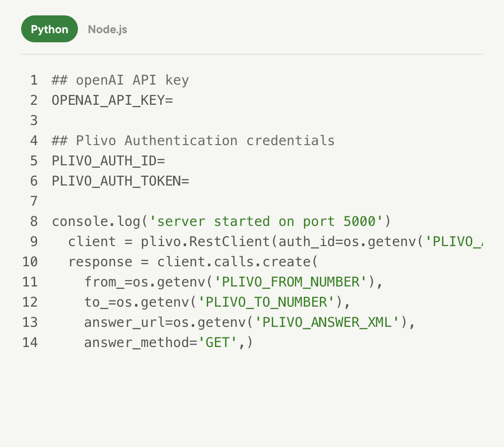Click line number 11 in the gutter
Image resolution: width=504 pixels, height=447 pixels.
coord(30,282)
